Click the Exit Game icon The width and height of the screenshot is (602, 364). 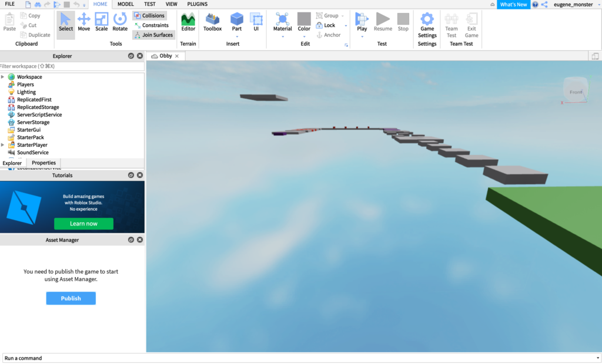pos(471,25)
